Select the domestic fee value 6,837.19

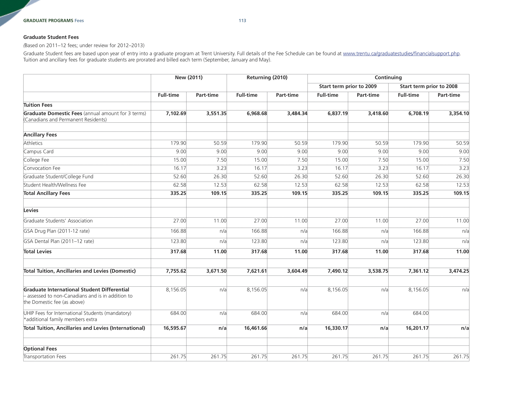[337, 113]
